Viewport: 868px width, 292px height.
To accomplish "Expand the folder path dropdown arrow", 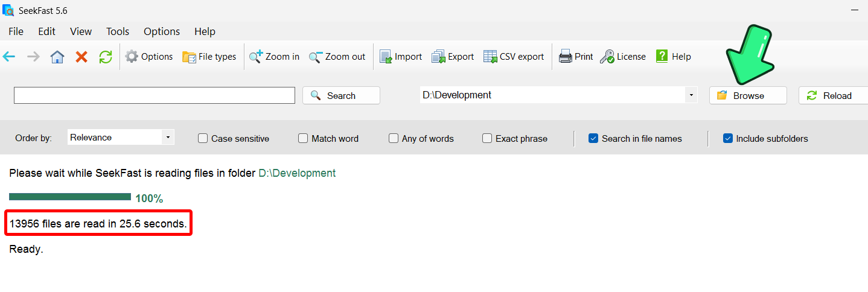I will pos(691,95).
